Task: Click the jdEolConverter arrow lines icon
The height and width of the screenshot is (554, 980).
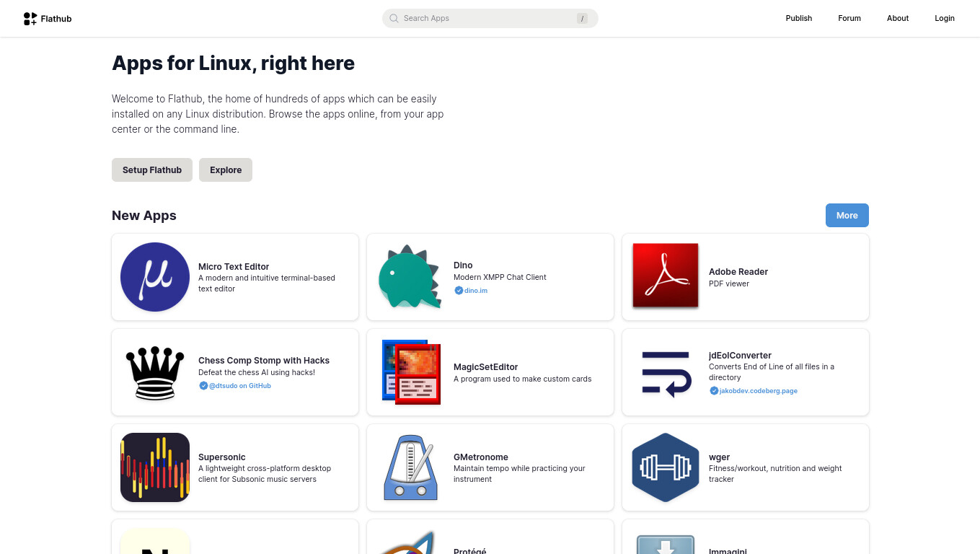Action: point(666,373)
